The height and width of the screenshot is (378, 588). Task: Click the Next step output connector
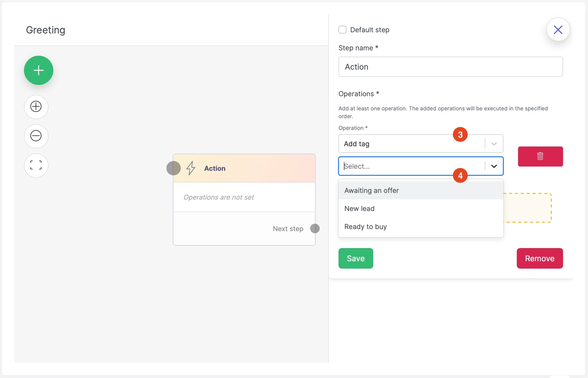point(315,228)
